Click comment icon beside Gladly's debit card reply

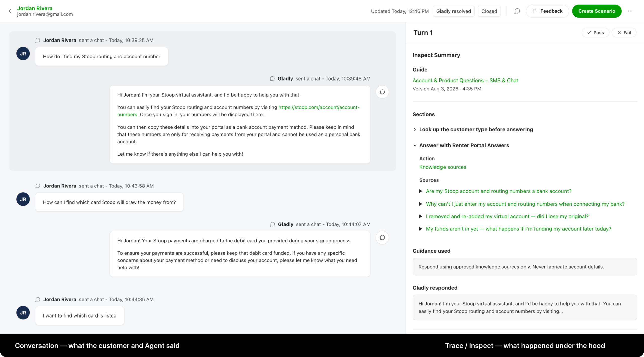[x=382, y=238]
